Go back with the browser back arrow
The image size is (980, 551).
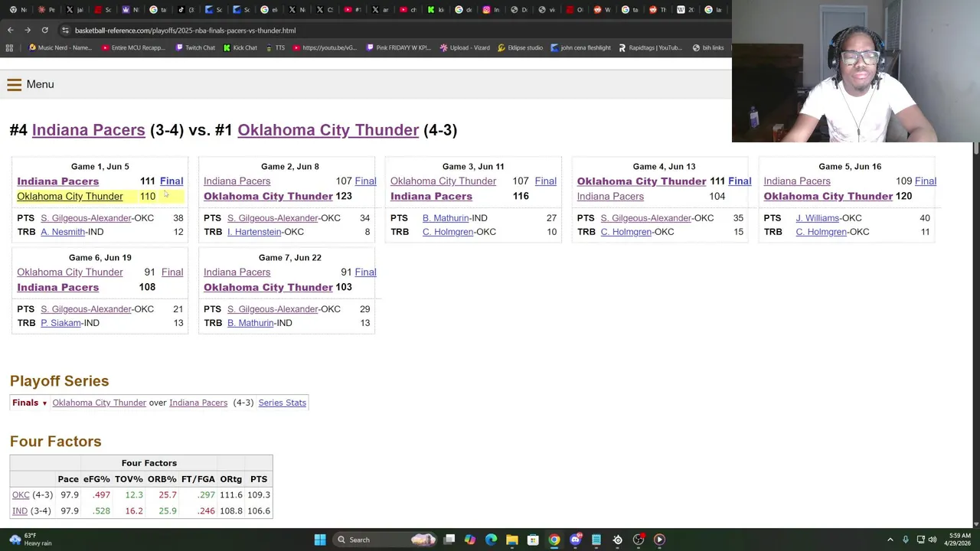click(x=10, y=30)
